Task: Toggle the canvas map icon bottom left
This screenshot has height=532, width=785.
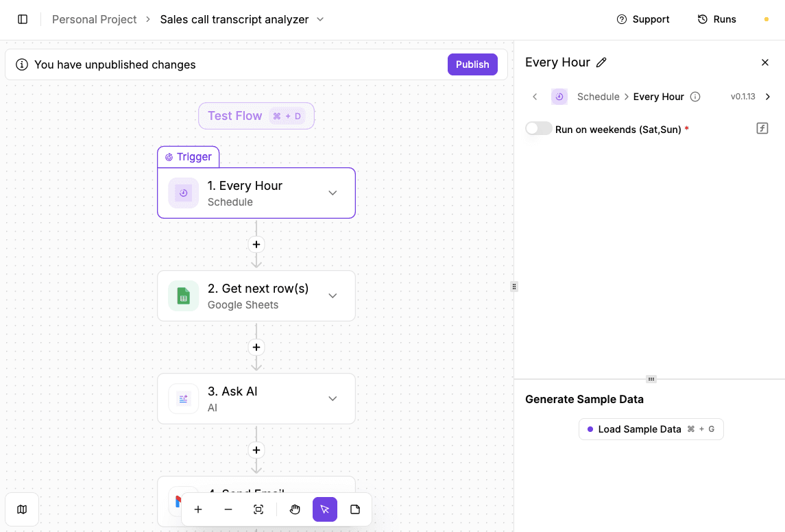Action: [x=22, y=509]
